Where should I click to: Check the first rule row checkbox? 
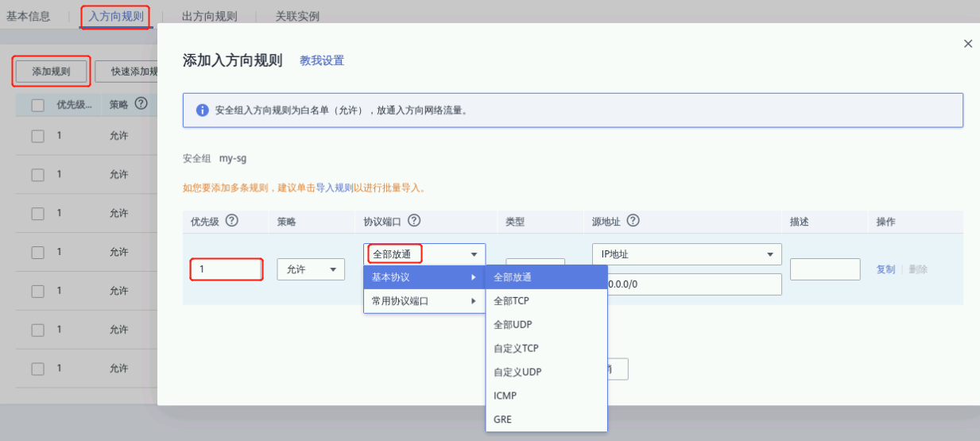click(x=38, y=136)
